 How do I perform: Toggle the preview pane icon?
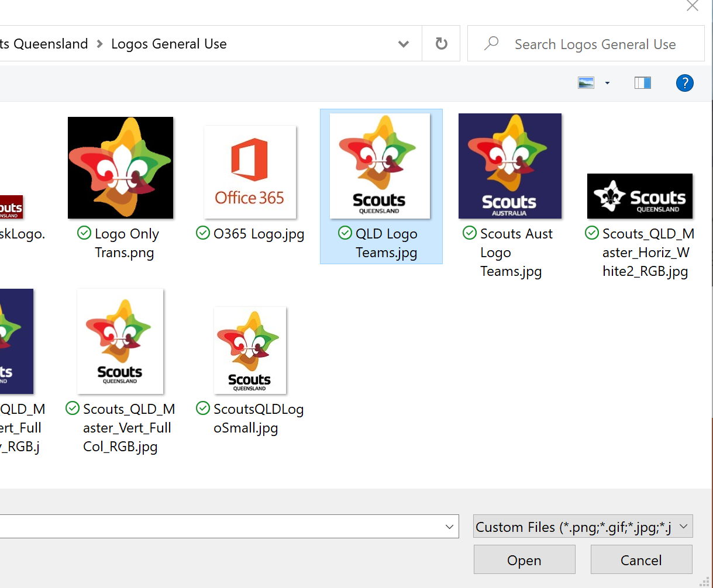coord(643,83)
